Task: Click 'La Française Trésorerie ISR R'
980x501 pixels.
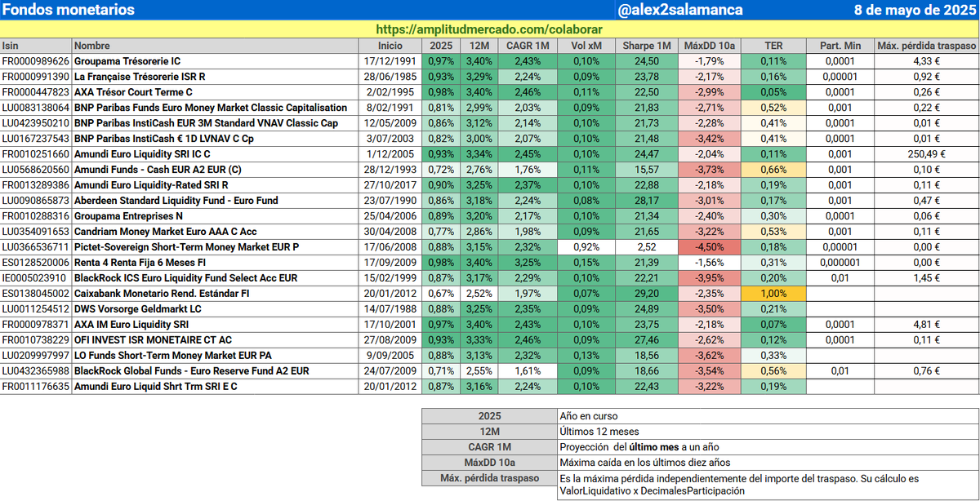Action: 140,77
